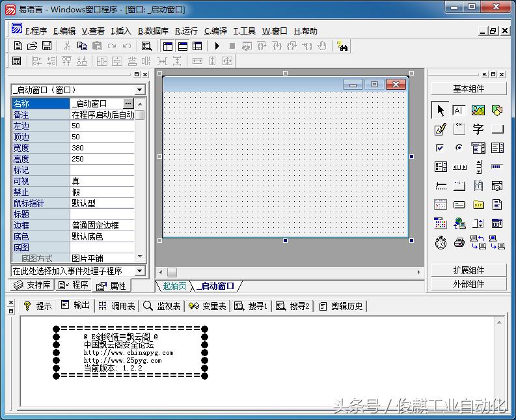Select the picture box component
The width and height of the screenshot is (516, 420).
click(478, 110)
